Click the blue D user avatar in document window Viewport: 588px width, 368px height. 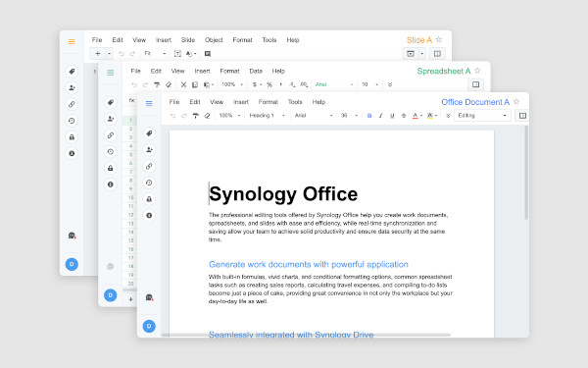pyautogui.click(x=149, y=326)
